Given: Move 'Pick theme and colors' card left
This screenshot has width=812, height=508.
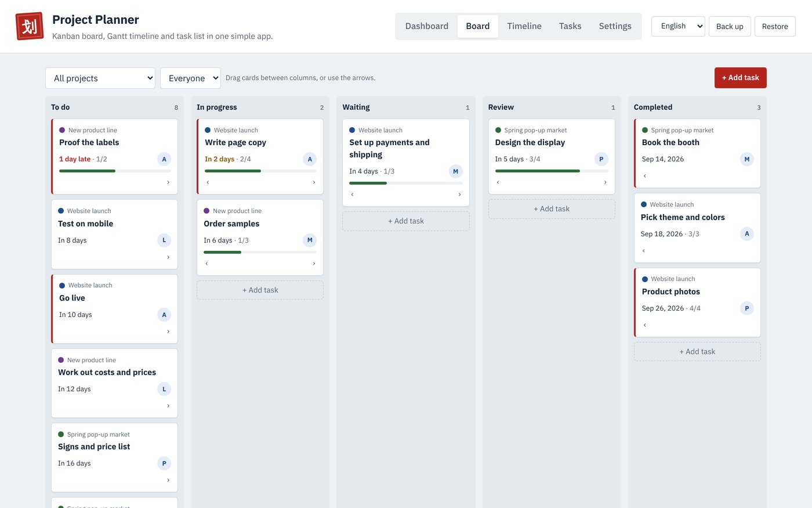Looking at the screenshot, I should (x=643, y=251).
